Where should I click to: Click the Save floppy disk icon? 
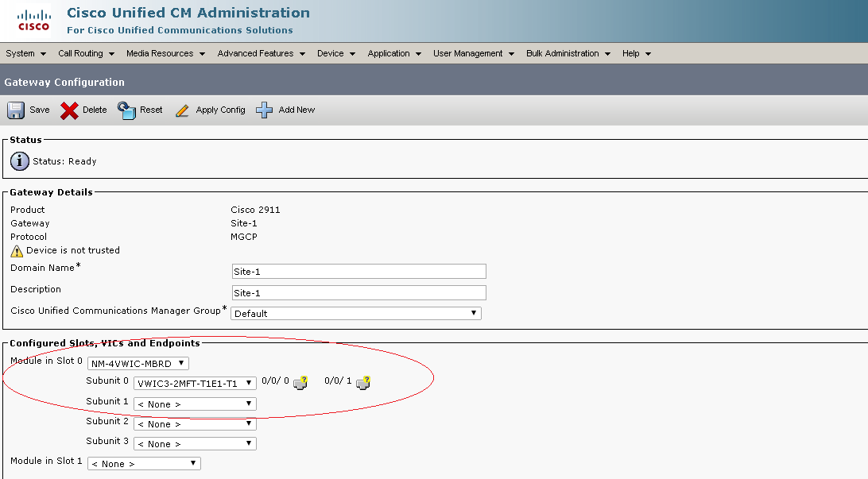pos(16,110)
